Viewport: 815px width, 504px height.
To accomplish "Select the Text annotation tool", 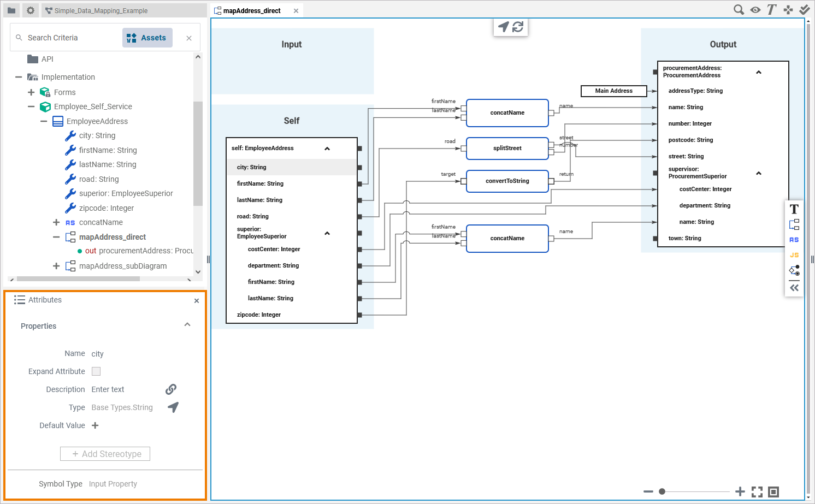I will (x=794, y=209).
